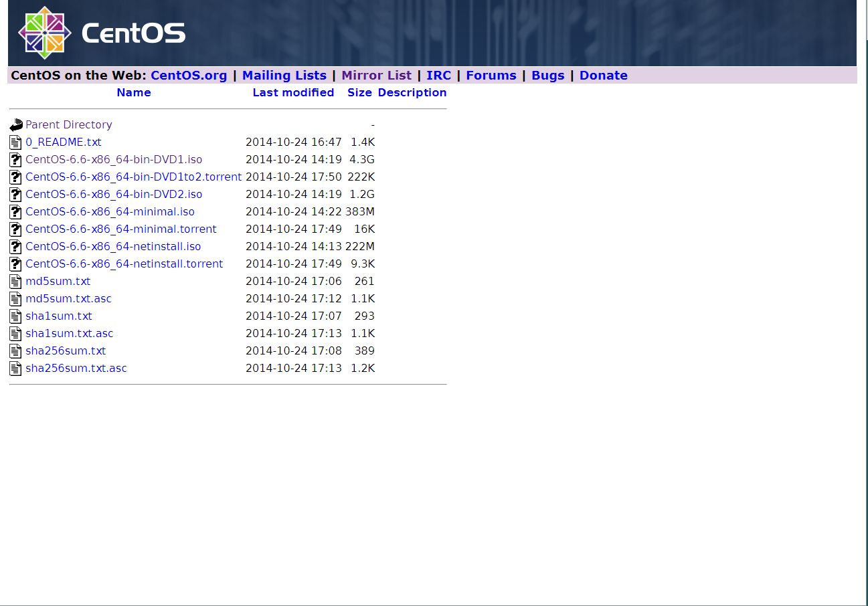Click the file icon beside md5sum.txt
Screen dimensions: 868x606
coord(15,281)
